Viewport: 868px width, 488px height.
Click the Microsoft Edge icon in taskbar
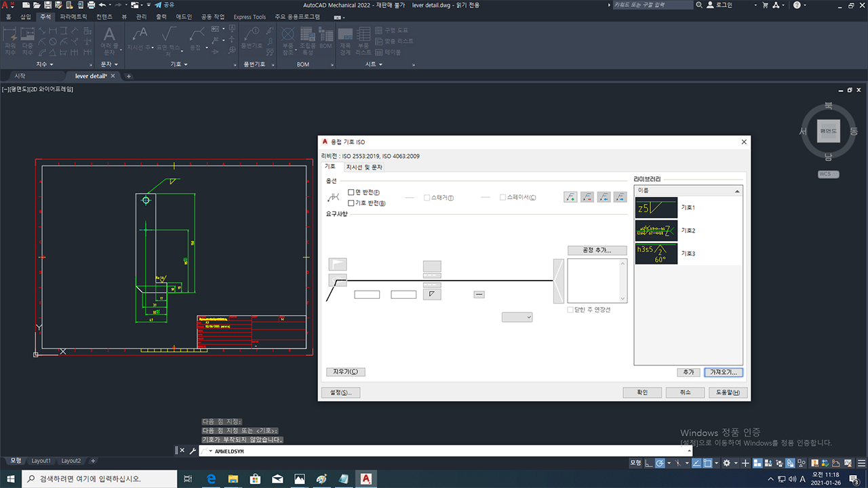tap(211, 479)
